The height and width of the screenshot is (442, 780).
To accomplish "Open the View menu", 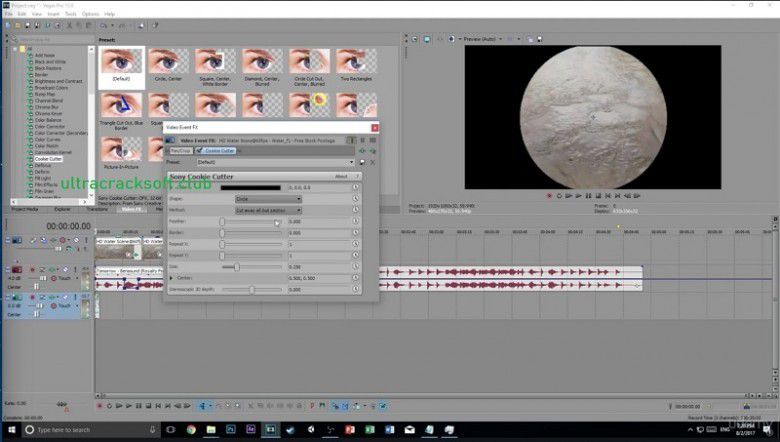I will tap(37, 14).
